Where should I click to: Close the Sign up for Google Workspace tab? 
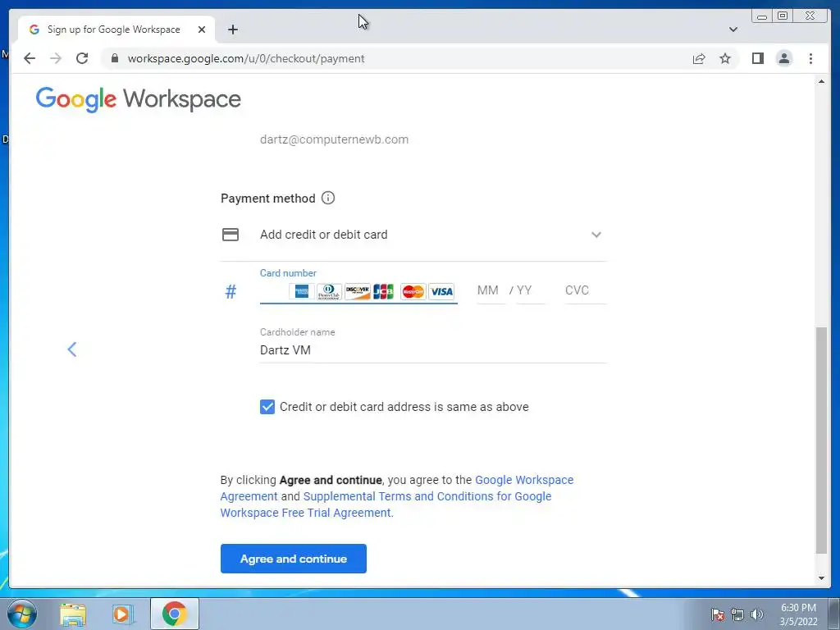(x=202, y=30)
